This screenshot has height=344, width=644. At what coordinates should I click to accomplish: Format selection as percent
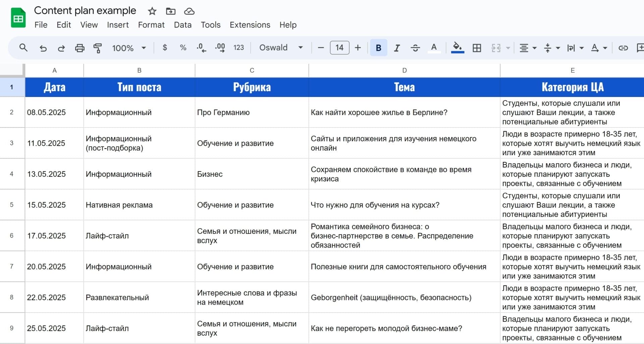[x=183, y=48]
